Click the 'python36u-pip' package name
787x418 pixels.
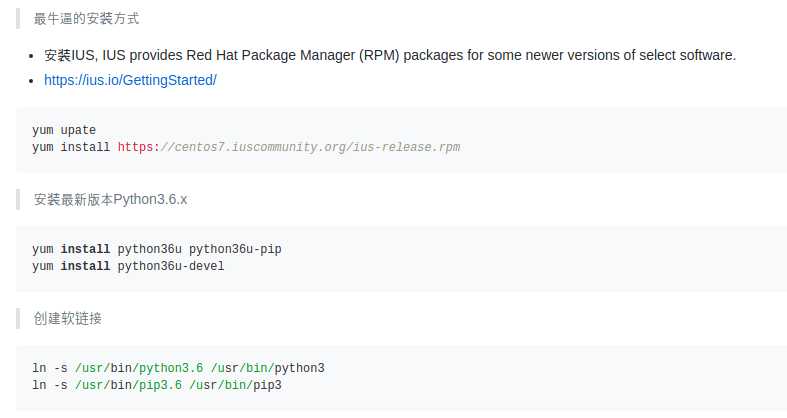coord(235,249)
